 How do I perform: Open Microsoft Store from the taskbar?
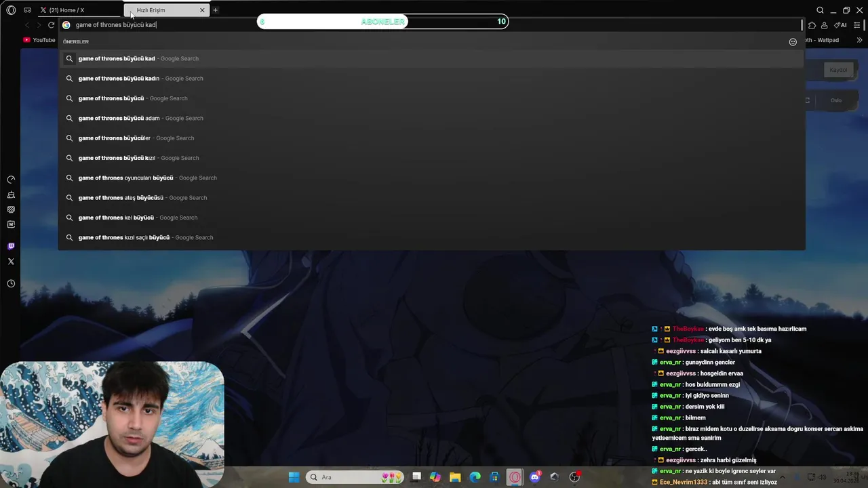coord(495,477)
